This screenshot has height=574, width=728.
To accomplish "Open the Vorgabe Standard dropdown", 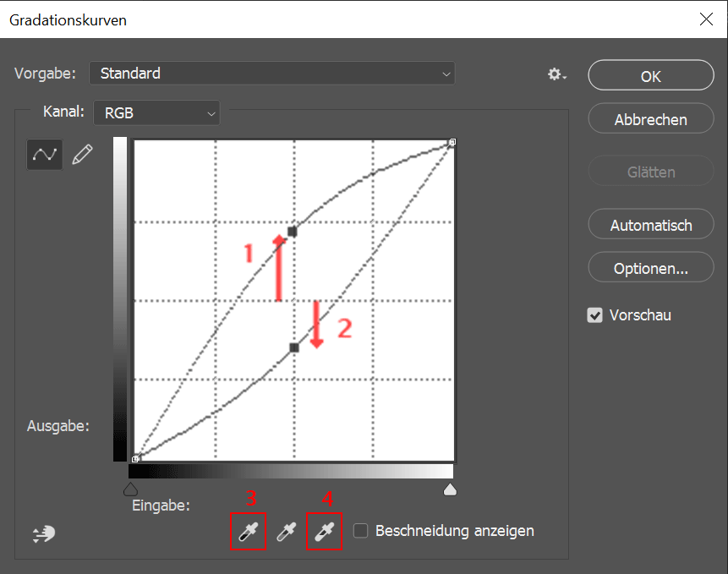I will [272, 74].
